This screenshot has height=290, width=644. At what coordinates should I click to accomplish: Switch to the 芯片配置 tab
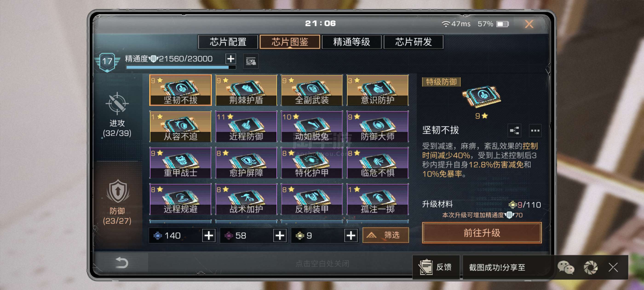(x=228, y=42)
